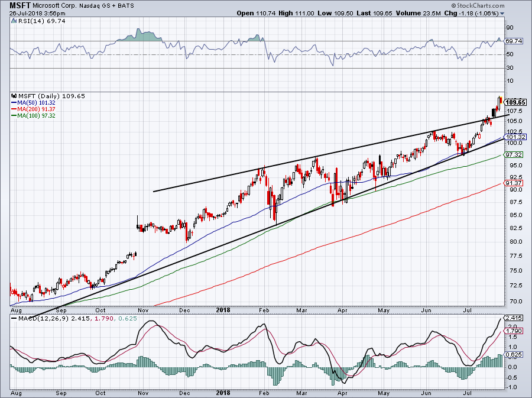Click the Open 110.74 value
The image size is (532, 398).
click(x=256, y=14)
